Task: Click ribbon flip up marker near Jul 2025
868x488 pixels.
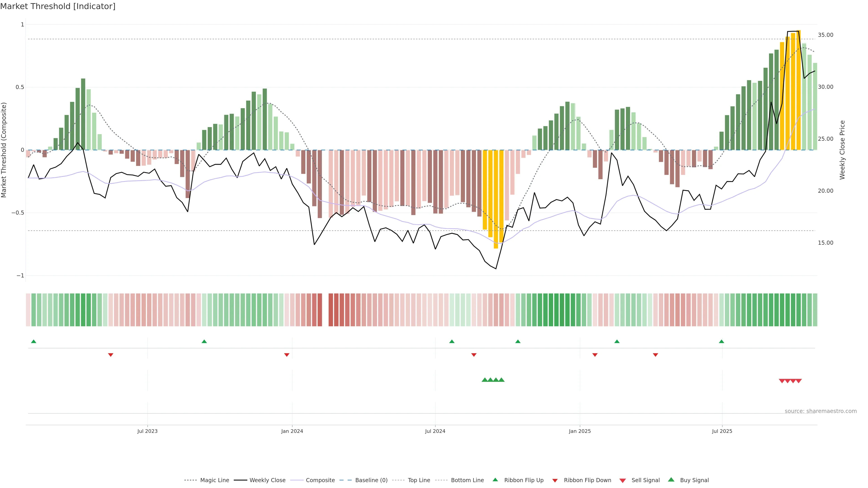Action: pyautogui.click(x=722, y=342)
